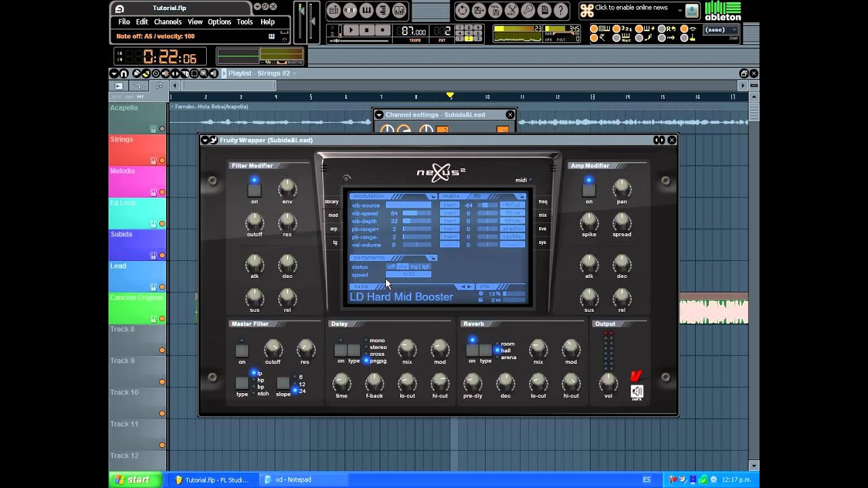Click the preset next arrow
Image resolution: width=868 pixels, height=488 pixels.
pyautogui.click(x=469, y=286)
